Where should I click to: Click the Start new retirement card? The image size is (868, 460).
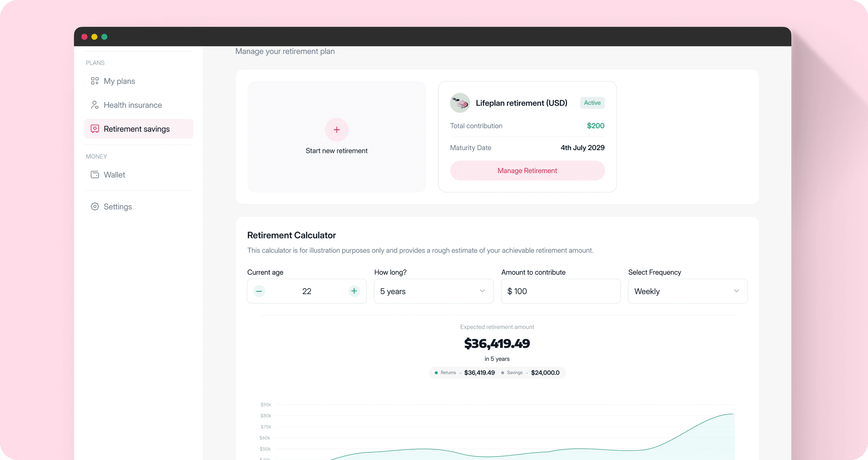(x=337, y=137)
